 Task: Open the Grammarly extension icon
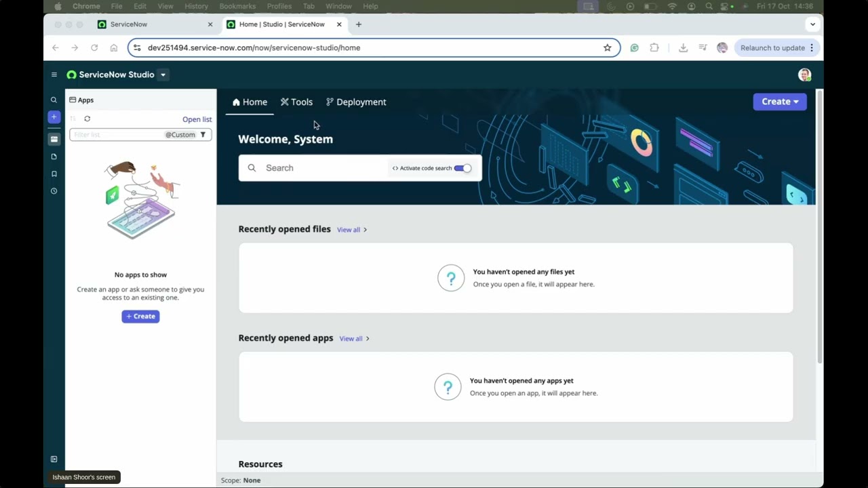pos(634,47)
